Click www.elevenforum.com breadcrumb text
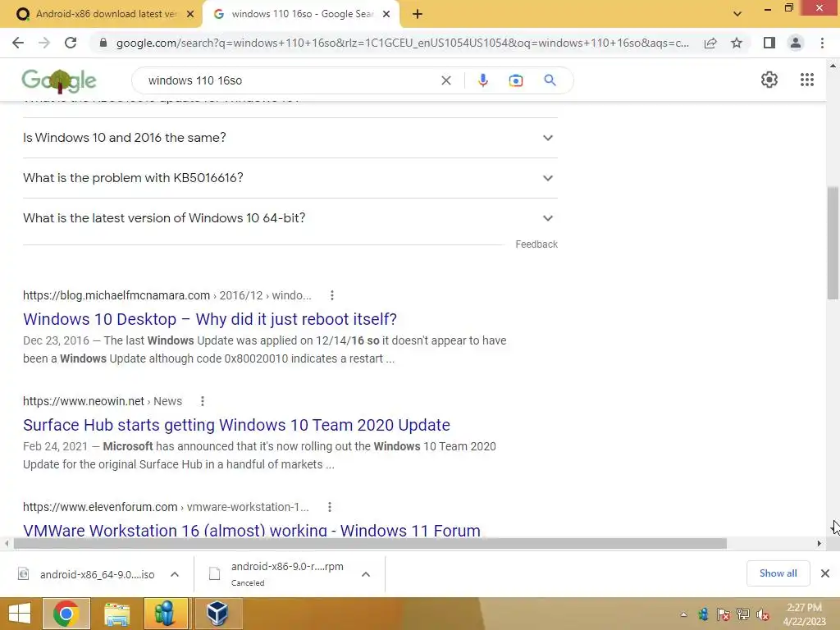 (x=100, y=507)
